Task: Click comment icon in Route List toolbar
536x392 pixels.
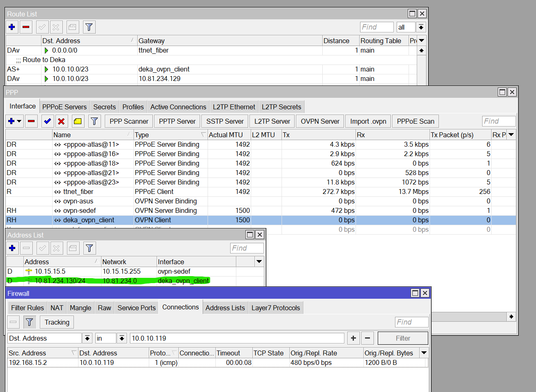Action: click(72, 27)
